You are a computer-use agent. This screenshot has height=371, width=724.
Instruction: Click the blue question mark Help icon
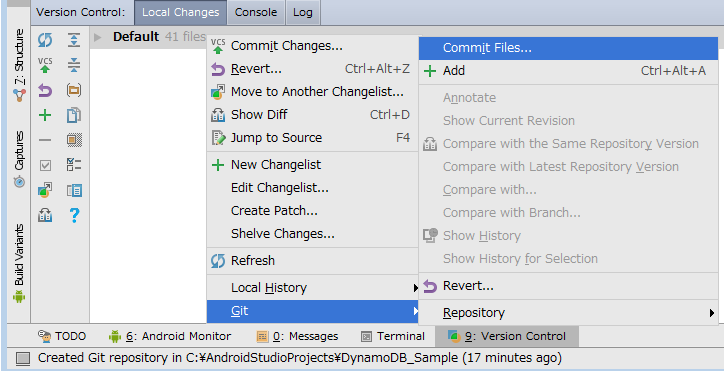point(74,215)
